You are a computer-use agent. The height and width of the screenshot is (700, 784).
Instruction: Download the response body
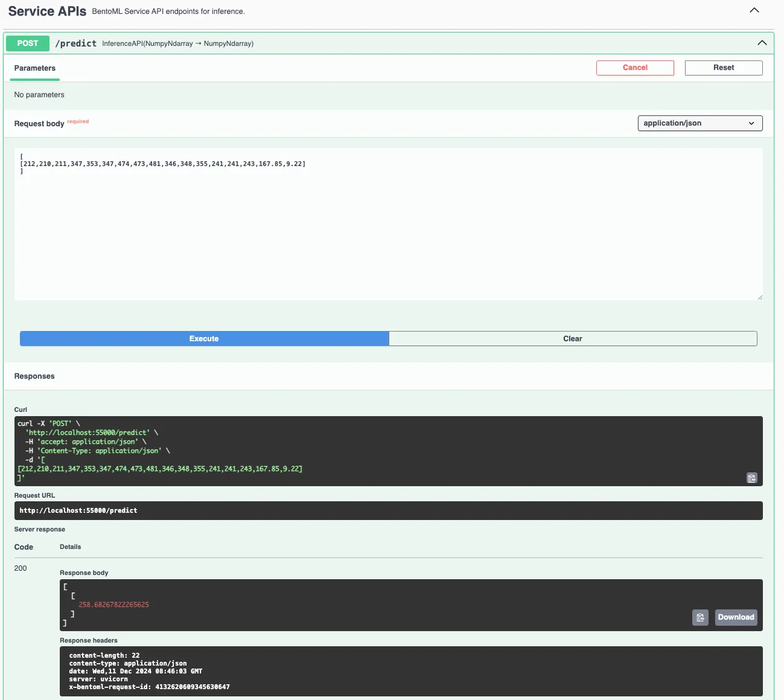click(x=736, y=617)
